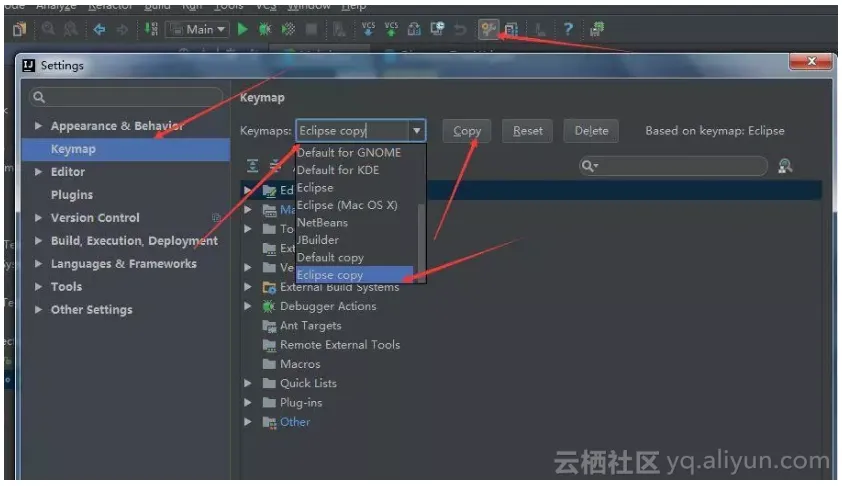Image resolution: width=842 pixels, height=486 pixels.
Task: Expand the Editor settings category
Action: pos(39,172)
